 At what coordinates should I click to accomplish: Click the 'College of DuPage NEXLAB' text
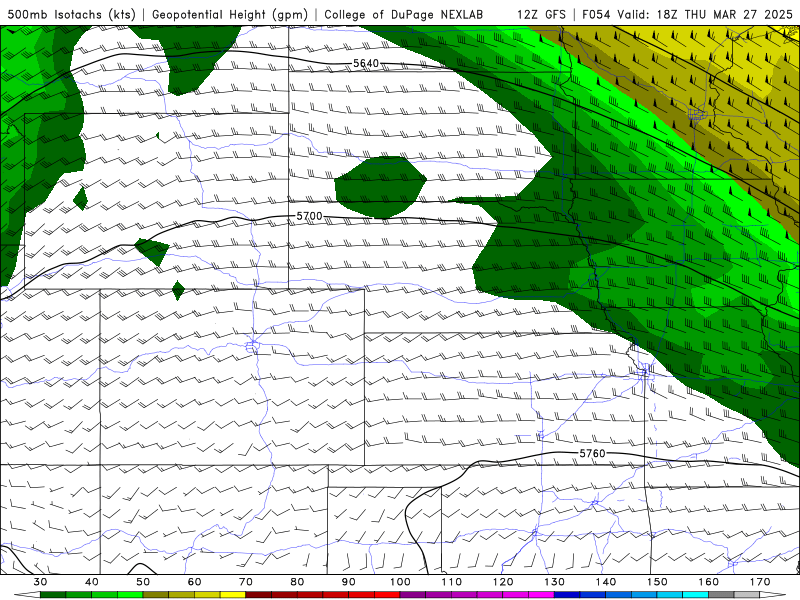[404, 14]
